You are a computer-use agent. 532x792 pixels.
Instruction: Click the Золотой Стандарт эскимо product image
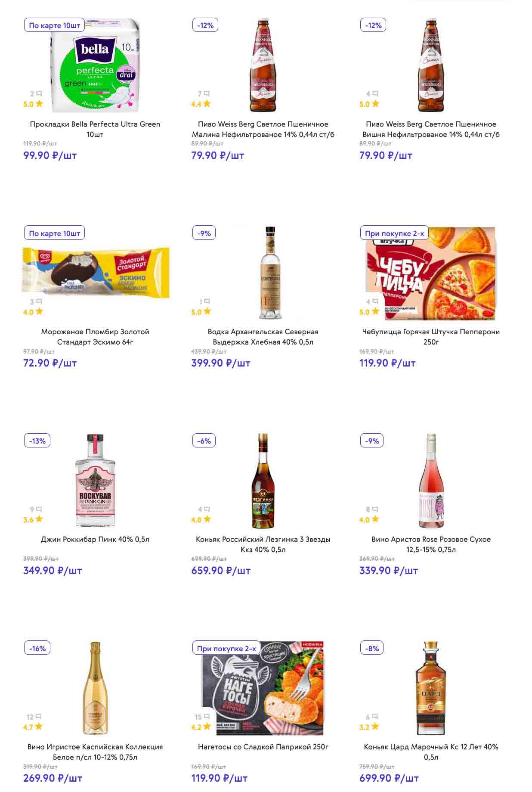coord(96,273)
